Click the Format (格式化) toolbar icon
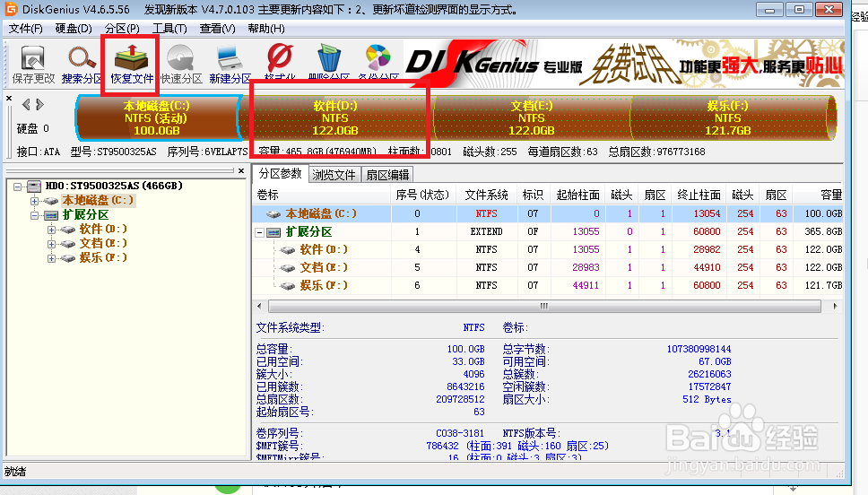 click(x=280, y=58)
